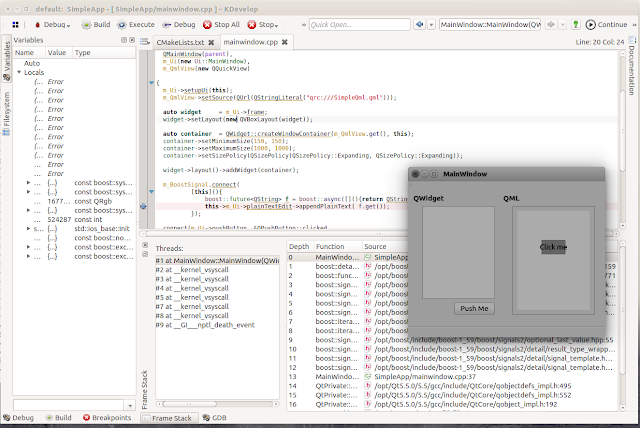
Task: Show hidden toolbar items left of Quick Open
Action: (304, 25)
